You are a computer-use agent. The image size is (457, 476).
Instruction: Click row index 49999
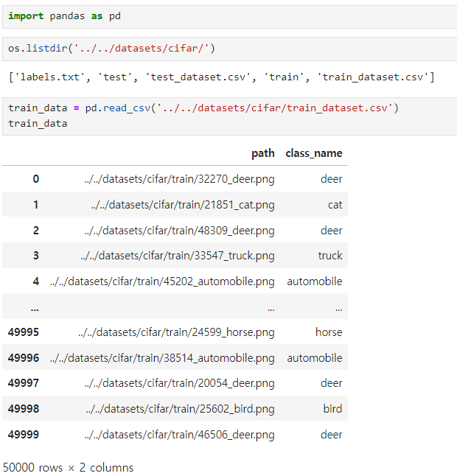(x=24, y=435)
